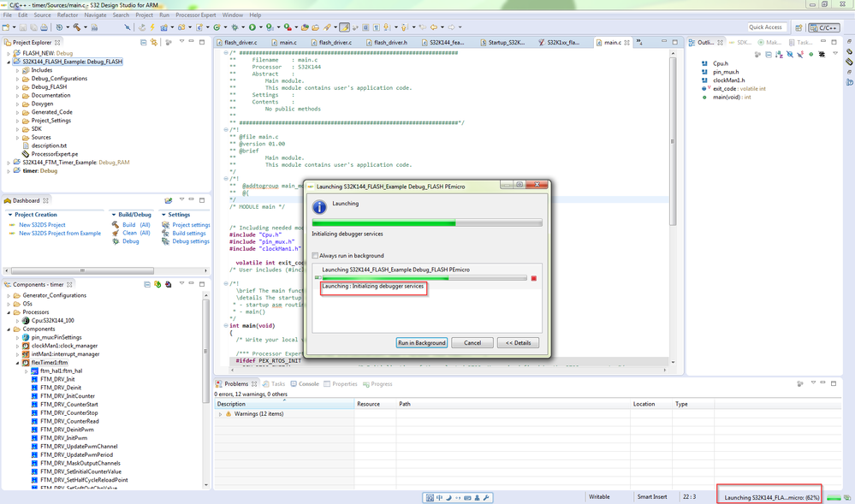Click the New wizard icon in the toolbar
Image resolution: width=855 pixels, height=504 pixels.
coord(5,27)
